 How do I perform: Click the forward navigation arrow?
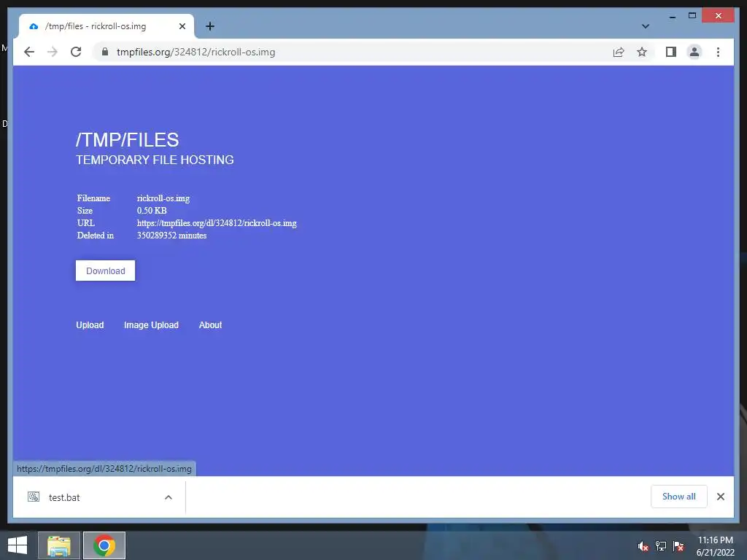(53, 52)
